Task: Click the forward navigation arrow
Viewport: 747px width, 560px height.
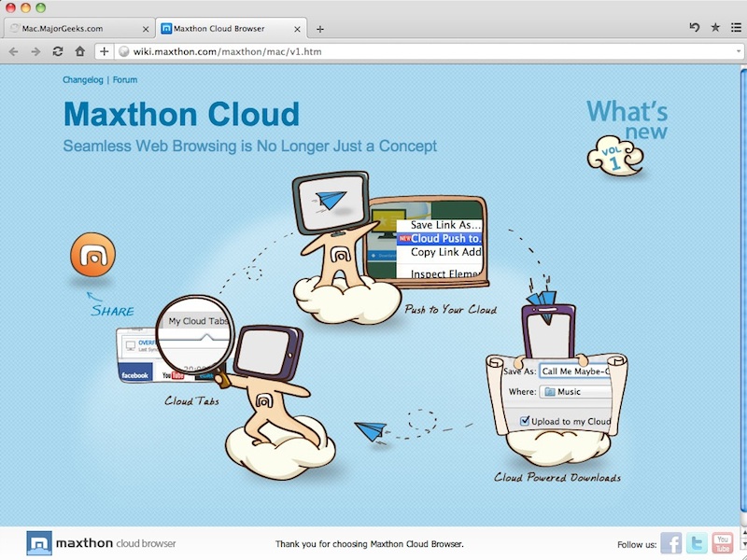Action: pyautogui.click(x=35, y=51)
